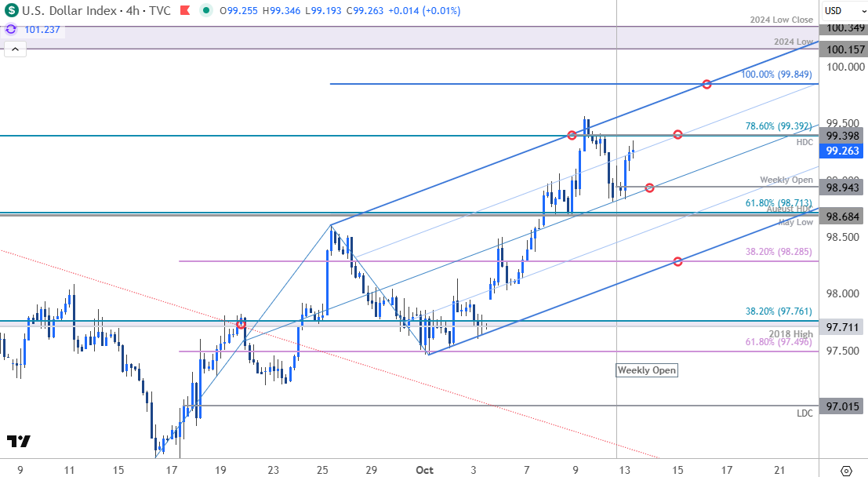Click the change value +0.014 (+0.01%)
Viewport: 868px width, 477px height.
[x=425, y=10]
